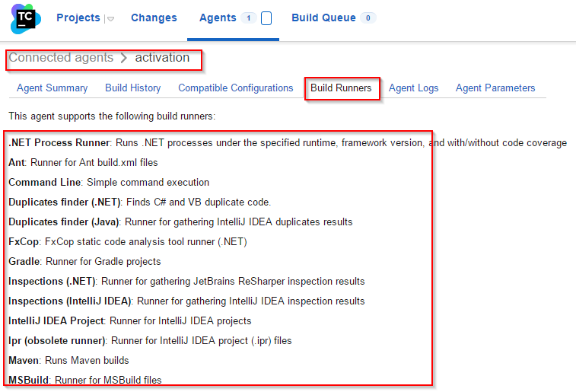Go to the Changes page
576x392 pixels.
[x=154, y=18]
